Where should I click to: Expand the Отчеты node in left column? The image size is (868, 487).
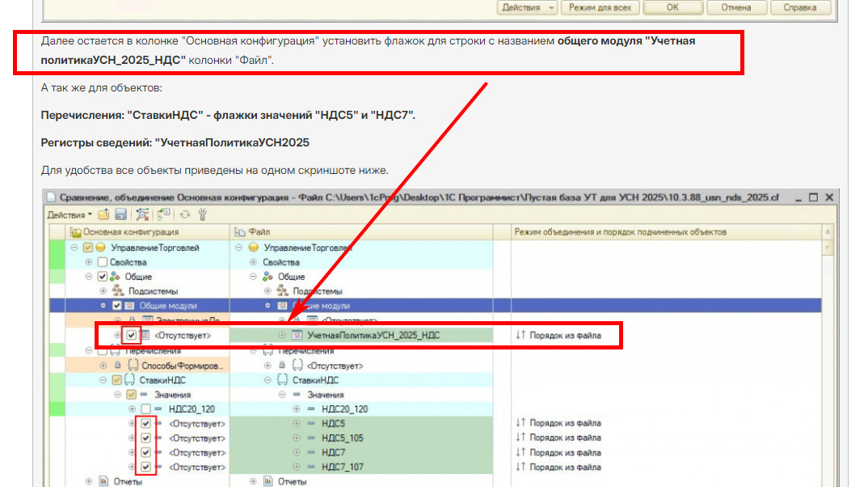[x=89, y=481]
